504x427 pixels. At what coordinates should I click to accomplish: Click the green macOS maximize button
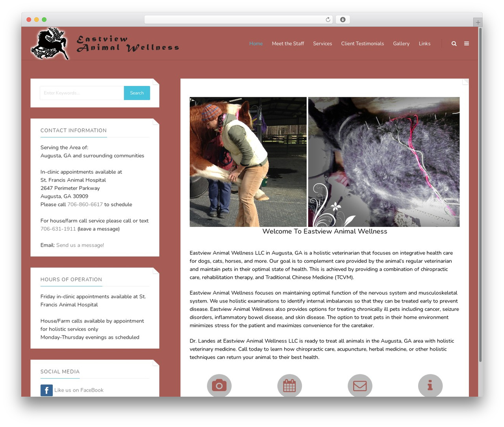[44, 20]
